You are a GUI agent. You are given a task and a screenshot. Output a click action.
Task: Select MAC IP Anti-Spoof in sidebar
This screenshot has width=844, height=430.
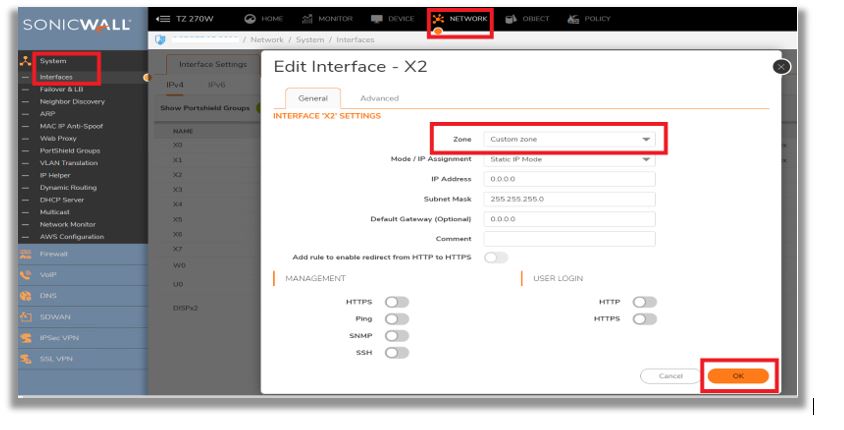tap(71, 126)
